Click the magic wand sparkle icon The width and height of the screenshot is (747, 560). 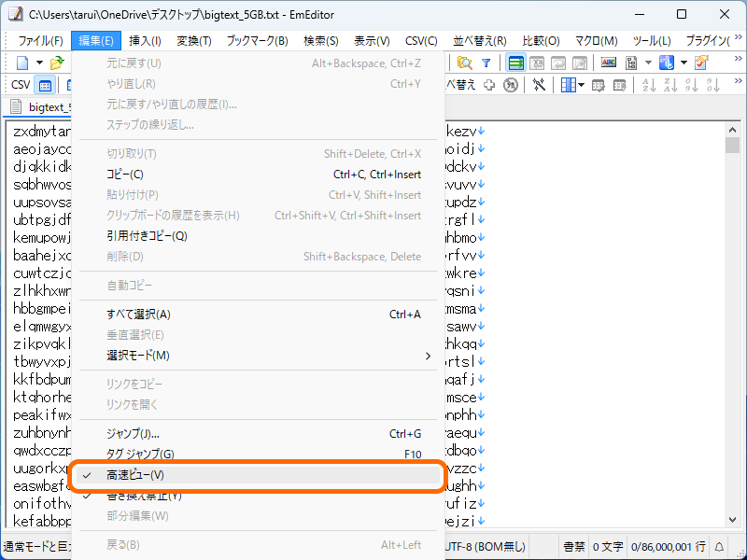click(x=539, y=85)
